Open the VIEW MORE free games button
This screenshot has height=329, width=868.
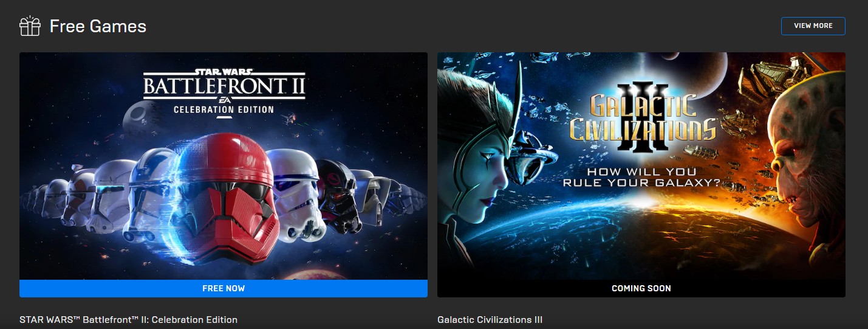pyautogui.click(x=813, y=26)
